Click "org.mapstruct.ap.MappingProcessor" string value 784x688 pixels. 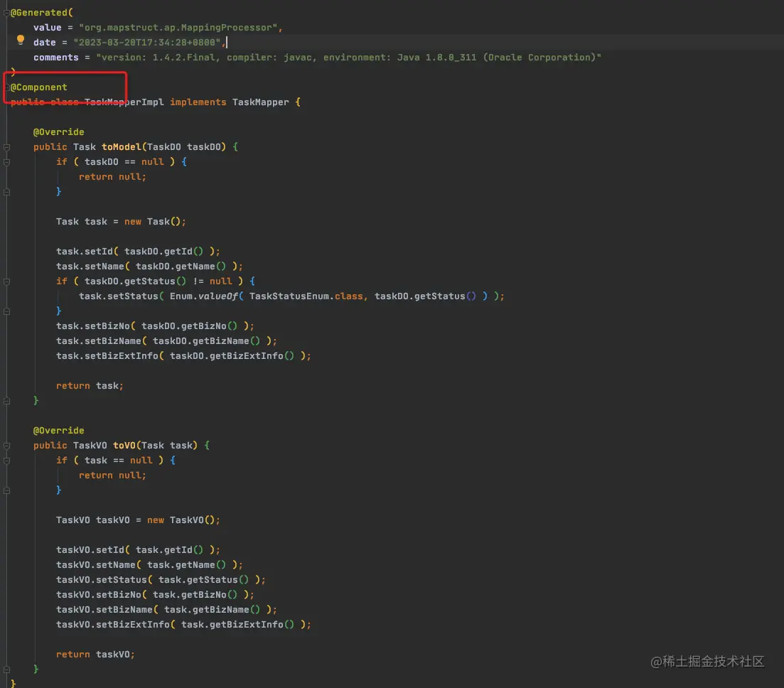pyautogui.click(x=178, y=28)
